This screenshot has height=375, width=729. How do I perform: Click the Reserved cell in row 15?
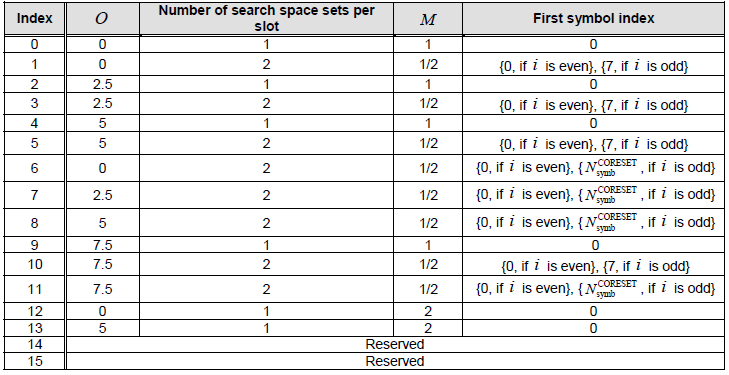tap(395, 361)
